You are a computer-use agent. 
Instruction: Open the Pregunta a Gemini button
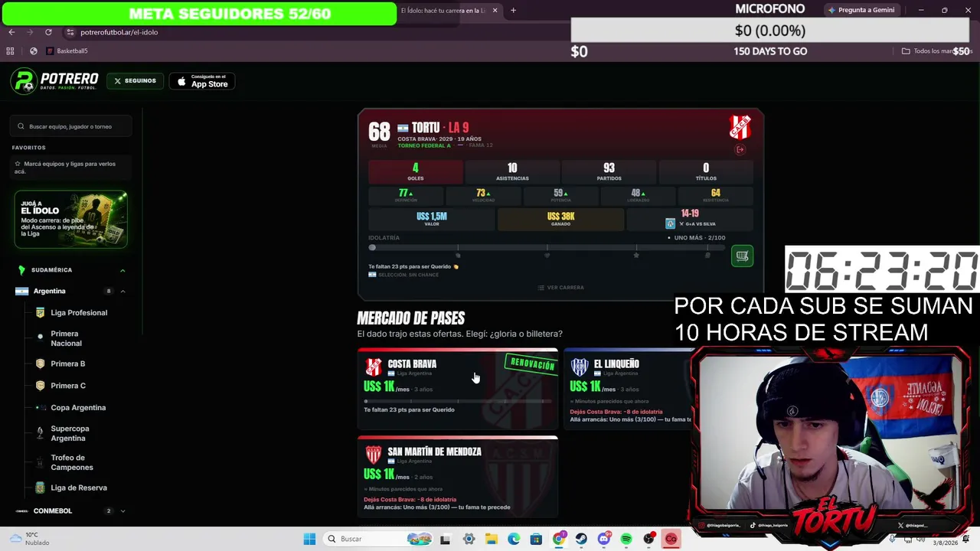(861, 10)
